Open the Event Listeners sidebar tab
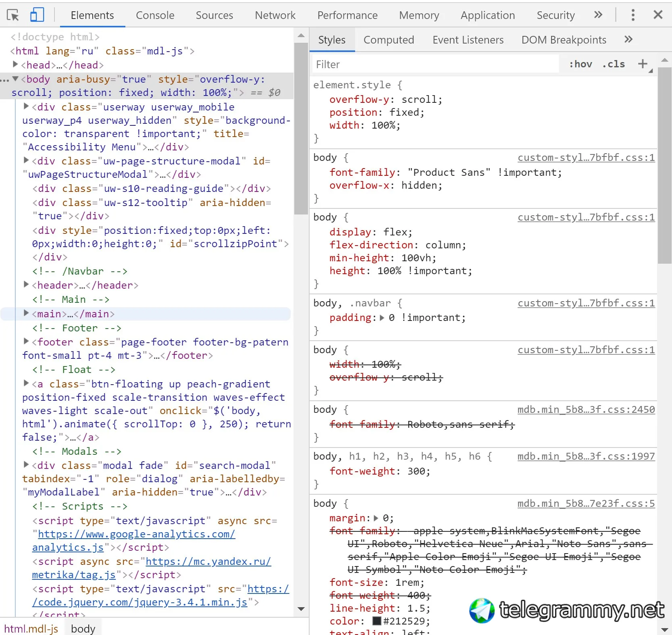672x635 pixels. 468,40
